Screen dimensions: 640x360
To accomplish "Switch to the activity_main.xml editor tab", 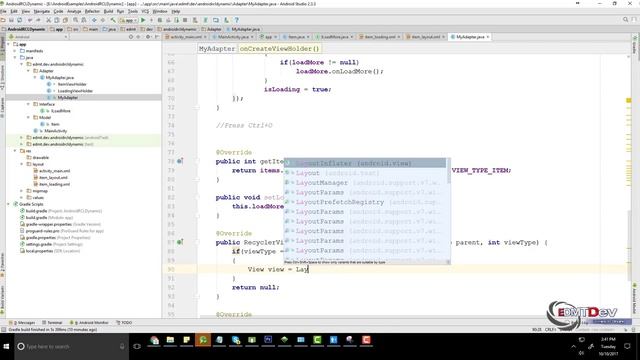I will [185, 37].
